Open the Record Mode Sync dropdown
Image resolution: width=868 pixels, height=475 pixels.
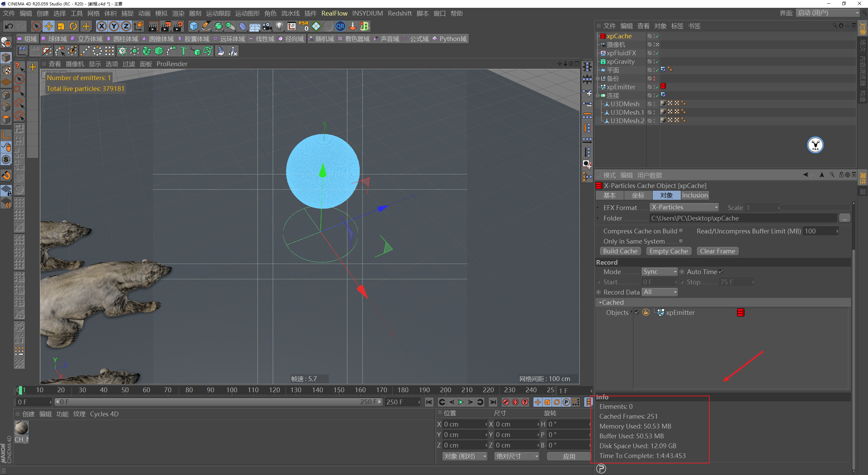point(659,272)
